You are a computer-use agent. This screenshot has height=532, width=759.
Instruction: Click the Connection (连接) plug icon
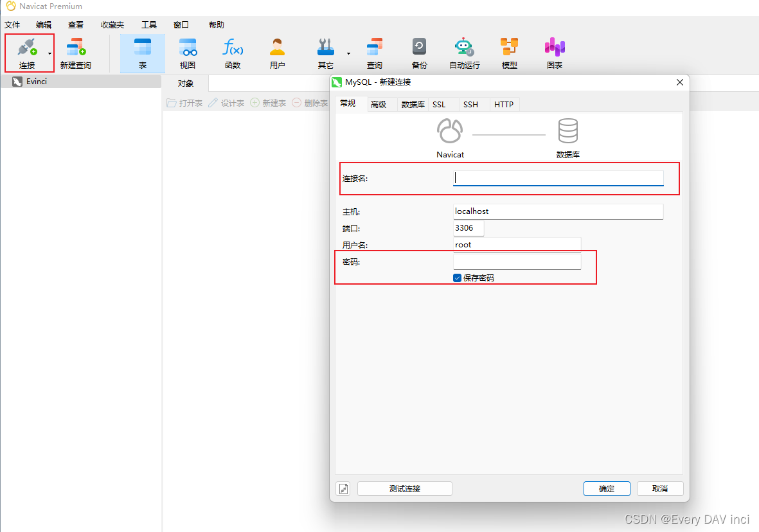pos(27,48)
